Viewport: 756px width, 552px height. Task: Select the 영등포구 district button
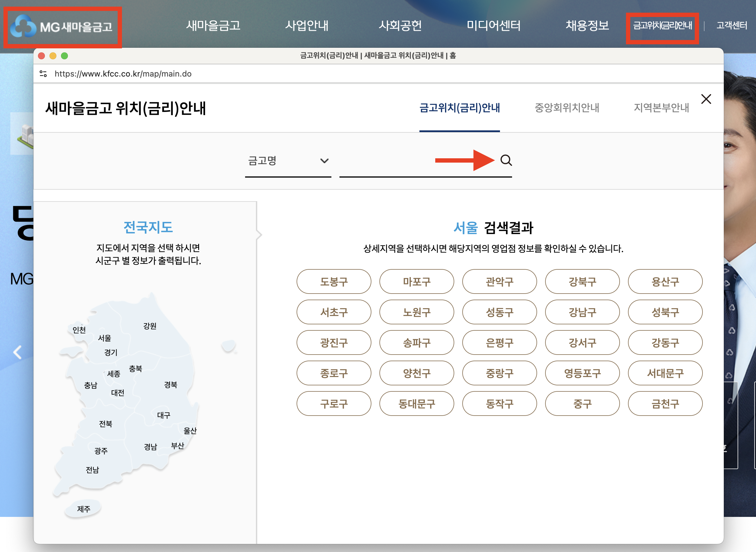pyautogui.click(x=582, y=373)
